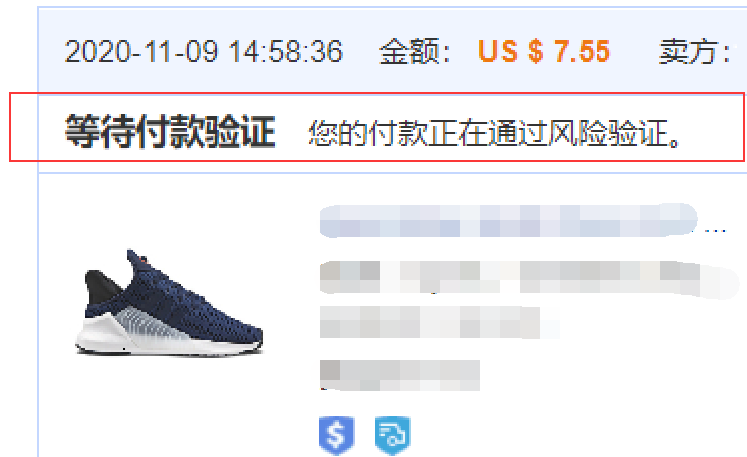Viewport: 747px width, 457px height.
Task: Click the blue dollar shield icon
Action: [336, 436]
